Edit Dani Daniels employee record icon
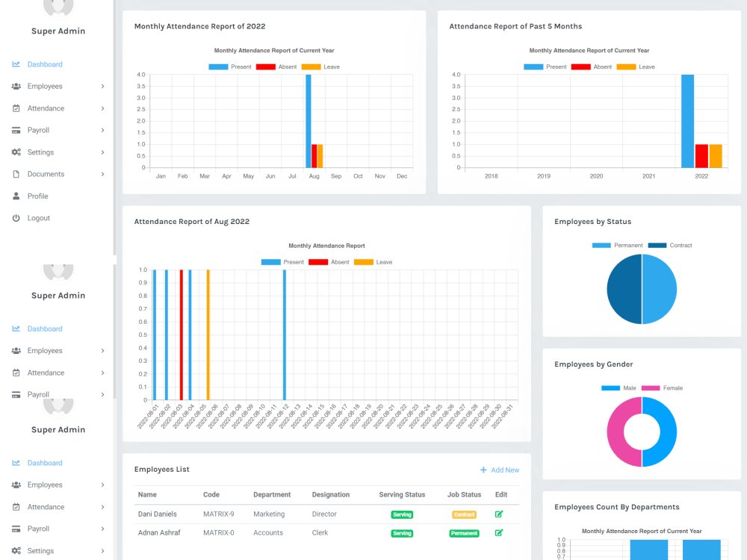 click(x=499, y=514)
